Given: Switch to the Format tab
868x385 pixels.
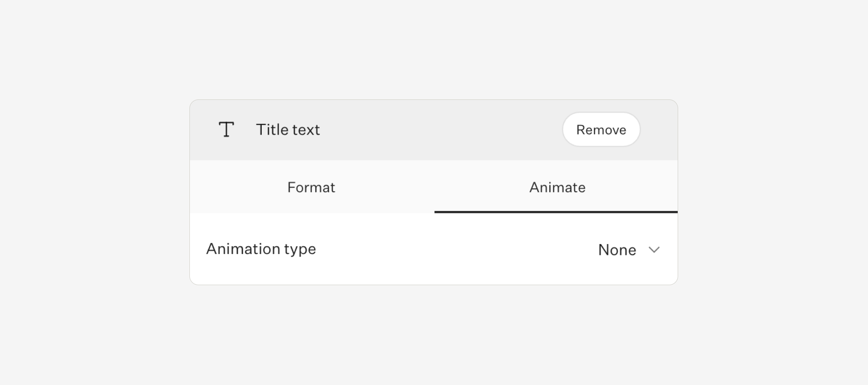Looking at the screenshot, I should tap(311, 187).
